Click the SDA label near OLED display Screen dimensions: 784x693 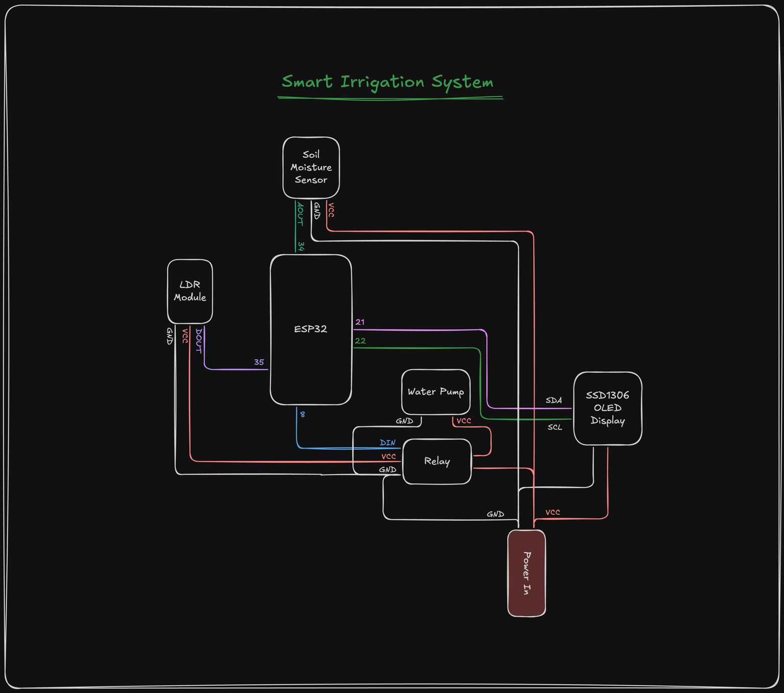click(554, 400)
